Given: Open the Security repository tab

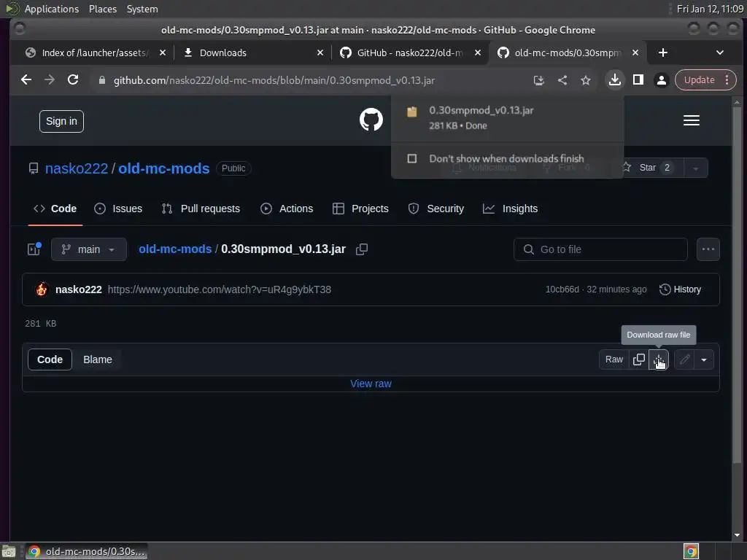Looking at the screenshot, I should coord(436,209).
